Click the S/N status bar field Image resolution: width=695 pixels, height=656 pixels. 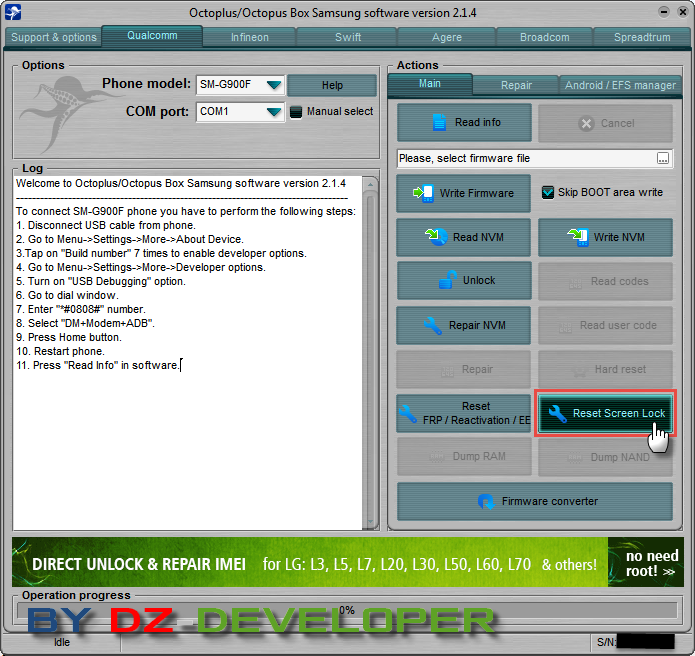[636, 642]
